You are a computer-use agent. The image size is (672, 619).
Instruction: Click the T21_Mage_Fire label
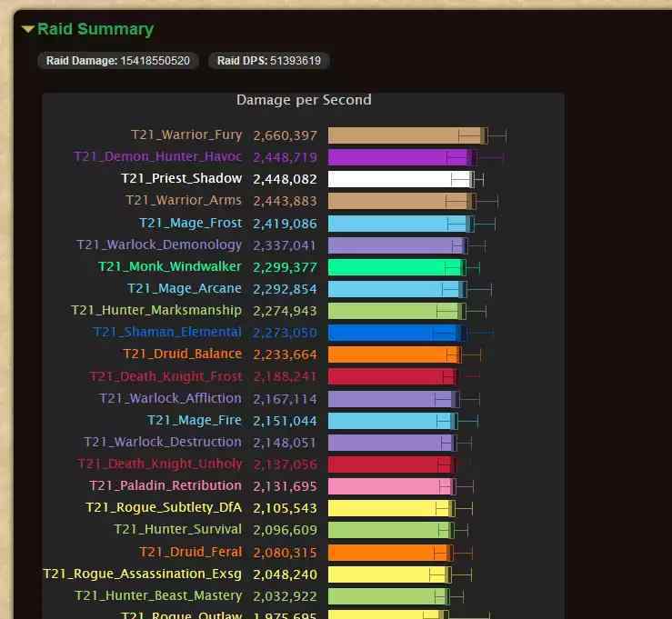coord(195,421)
